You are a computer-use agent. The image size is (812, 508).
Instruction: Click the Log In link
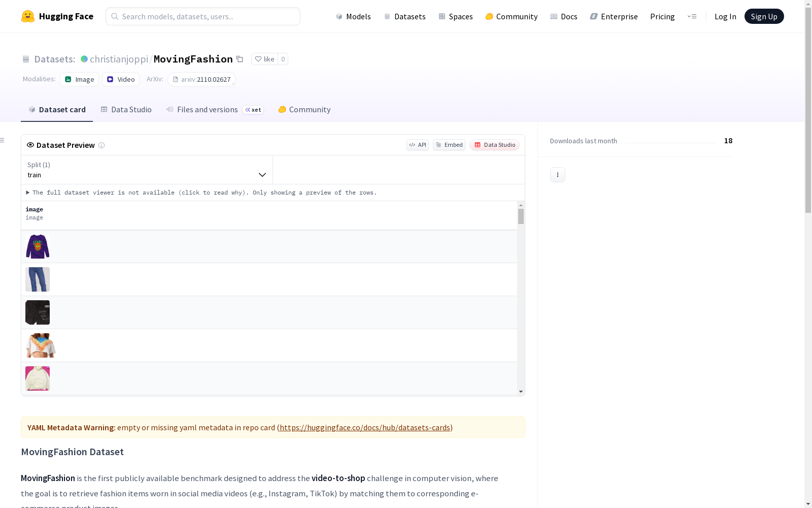coord(725,16)
